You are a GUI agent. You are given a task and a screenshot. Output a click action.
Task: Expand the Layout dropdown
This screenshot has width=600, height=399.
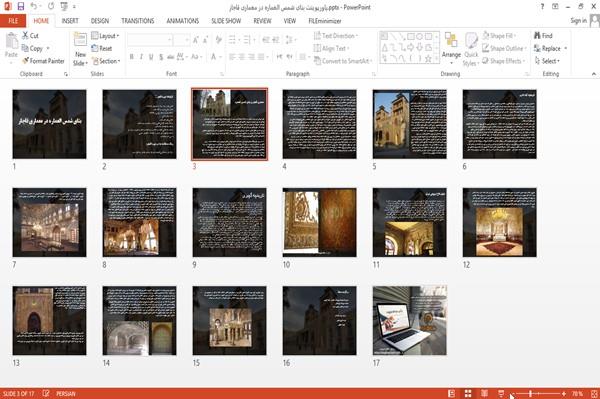105,36
